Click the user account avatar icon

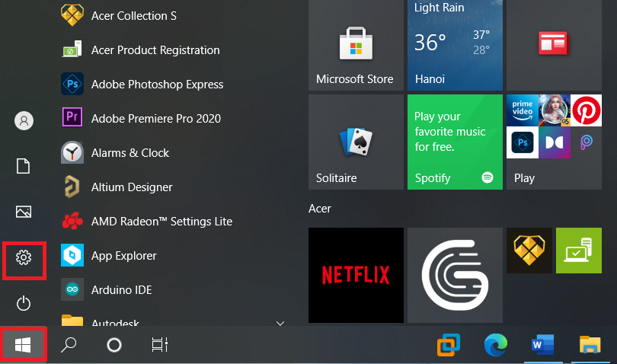coord(24,120)
